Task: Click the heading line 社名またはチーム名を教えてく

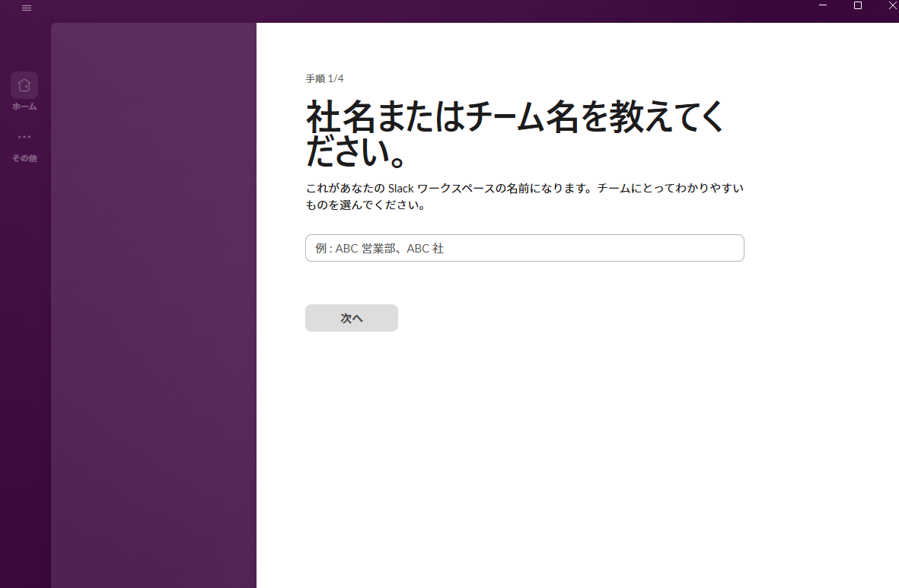Action: (x=515, y=116)
